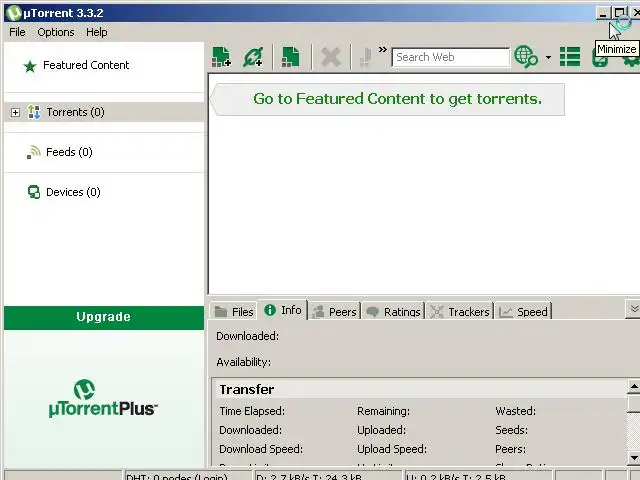The width and height of the screenshot is (640, 480).
Task: Open the Options menu
Action: [56, 32]
